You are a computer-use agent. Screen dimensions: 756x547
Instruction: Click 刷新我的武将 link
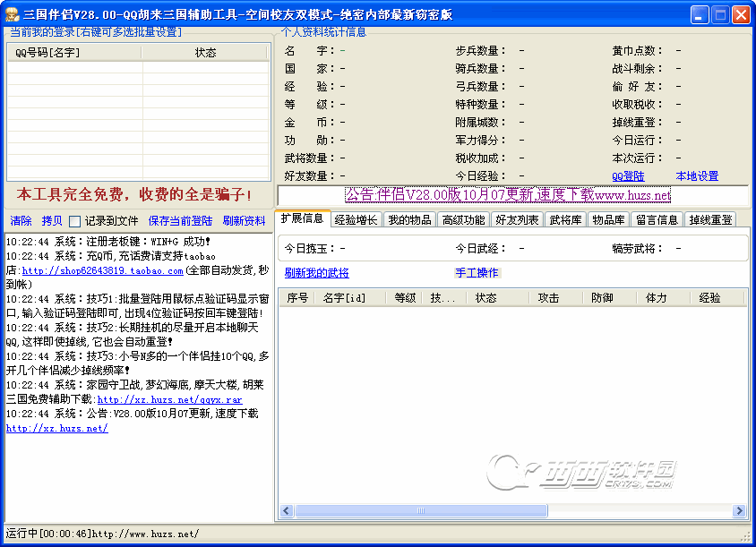316,273
